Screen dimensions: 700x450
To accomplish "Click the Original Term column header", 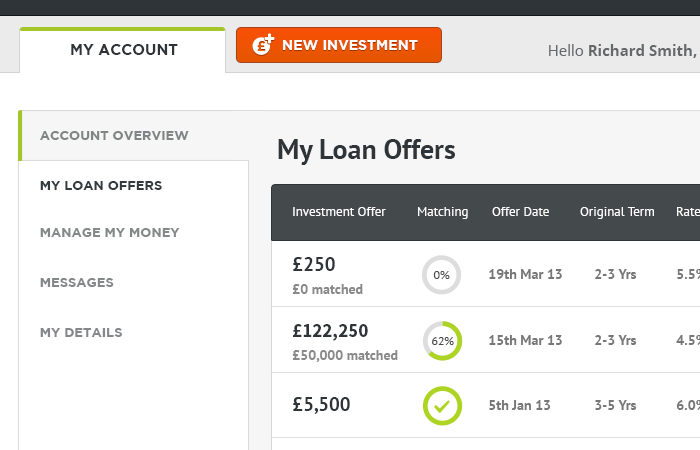I will pyautogui.click(x=617, y=212).
